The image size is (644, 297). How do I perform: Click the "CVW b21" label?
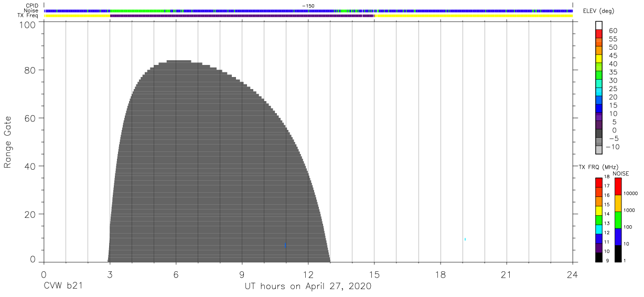point(63,287)
